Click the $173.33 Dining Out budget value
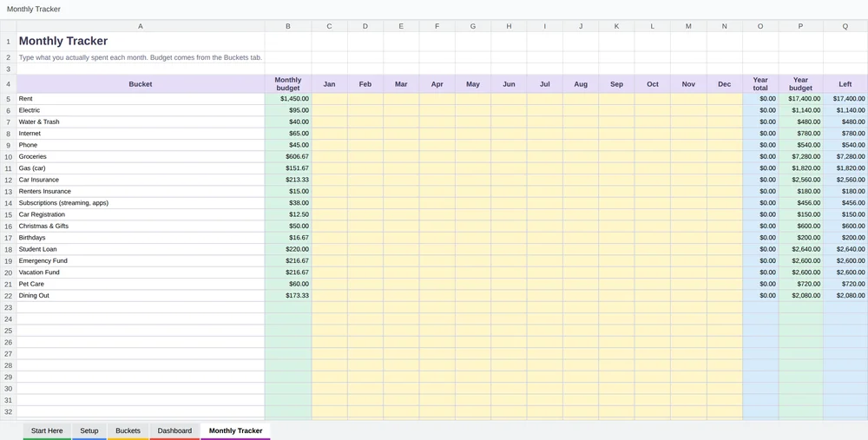 [x=288, y=296]
